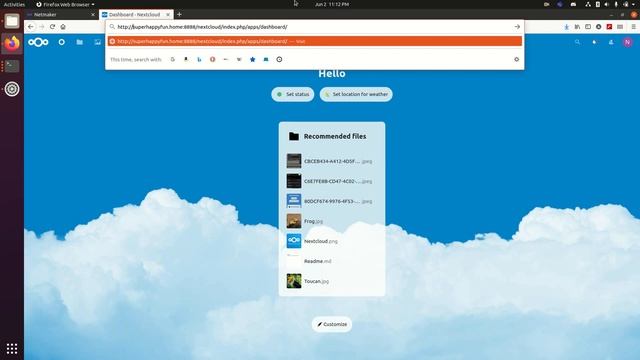Open the 80DCF674 jpeg file

pyautogui.click(x=331, y=201)
